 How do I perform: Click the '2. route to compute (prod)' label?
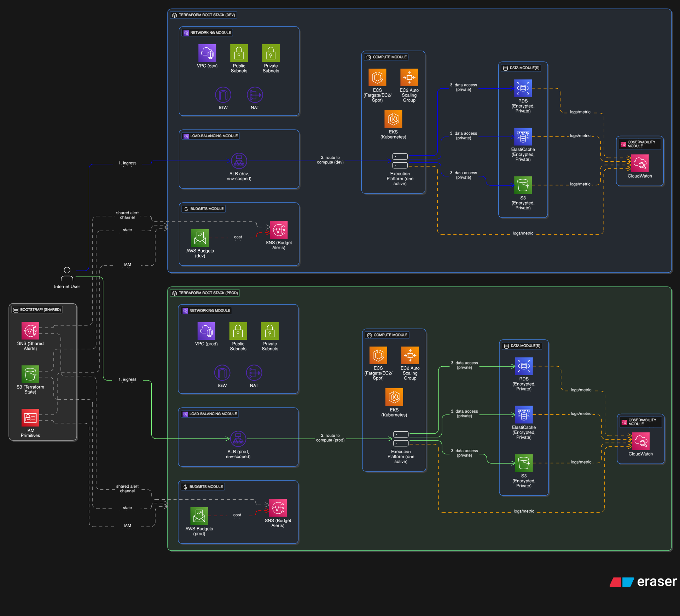coord(330,438)
